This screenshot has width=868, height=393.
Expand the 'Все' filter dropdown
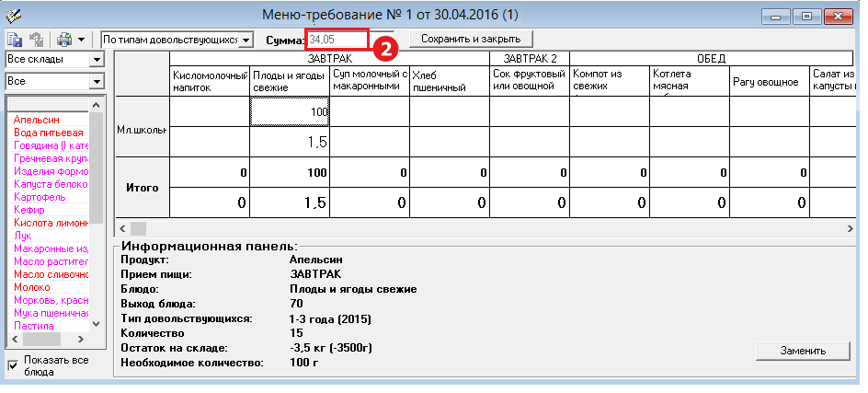[x=97, y=81]
